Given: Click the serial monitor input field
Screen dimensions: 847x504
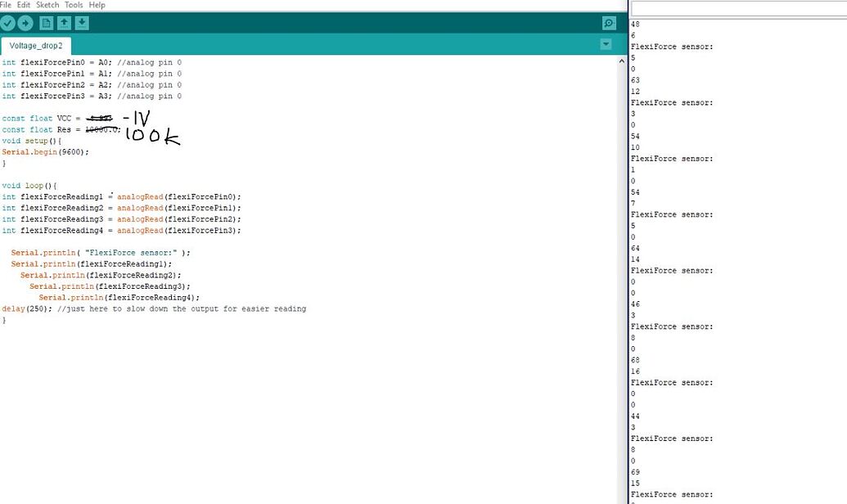Looking at the screenshot, I should coord(739,9).
